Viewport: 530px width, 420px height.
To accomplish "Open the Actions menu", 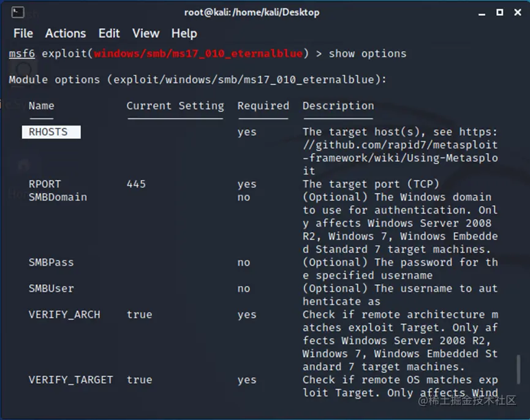I will pyautogui.click(x=66, y=34).
